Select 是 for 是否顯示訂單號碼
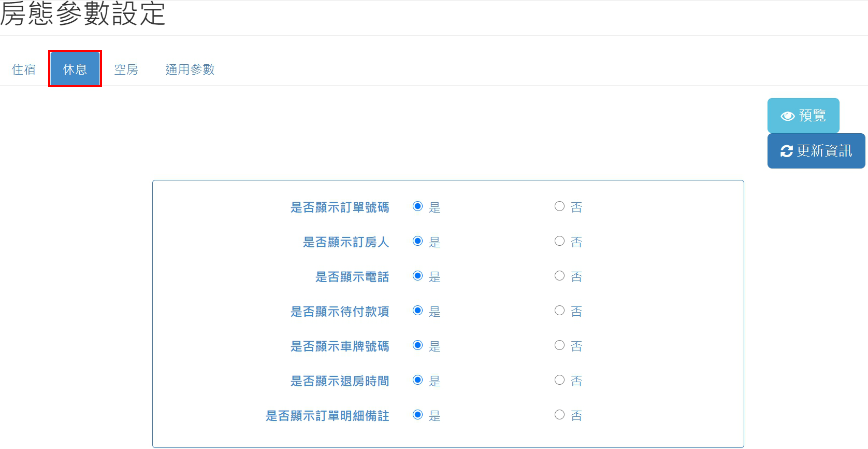Viewport: 868px width, 449px height. 417,206
